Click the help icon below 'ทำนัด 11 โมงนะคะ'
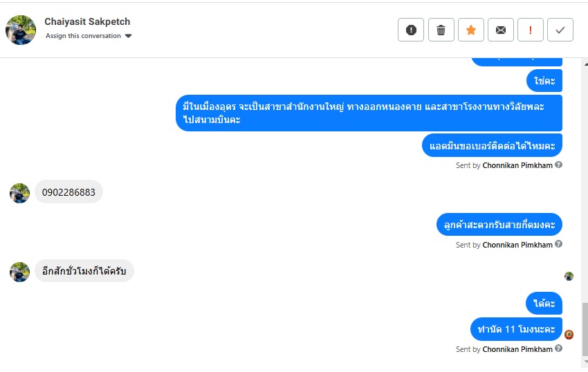Screen dimensions: 588x372 point(559,348)
